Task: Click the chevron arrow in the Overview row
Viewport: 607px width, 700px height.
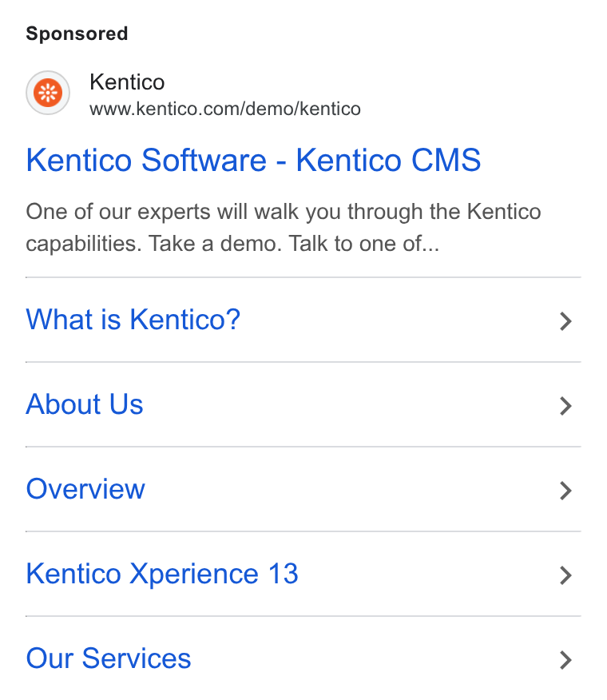Action: (x=565, y=491)
